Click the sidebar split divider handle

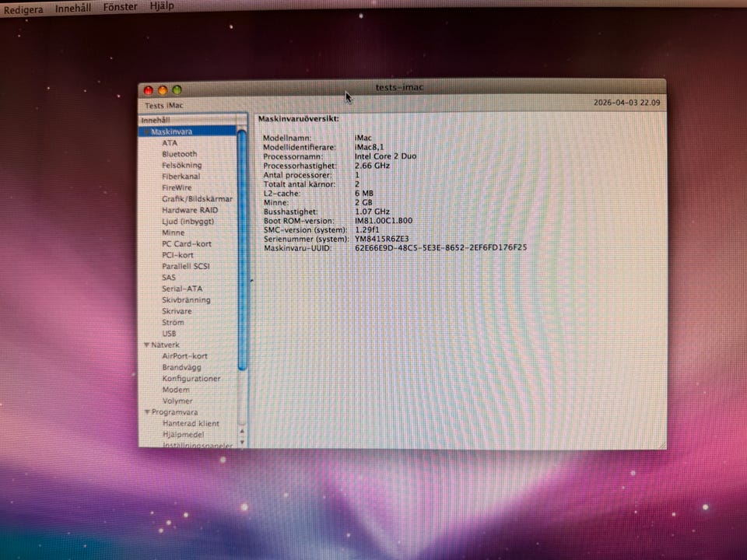click(x=251, y=280)
